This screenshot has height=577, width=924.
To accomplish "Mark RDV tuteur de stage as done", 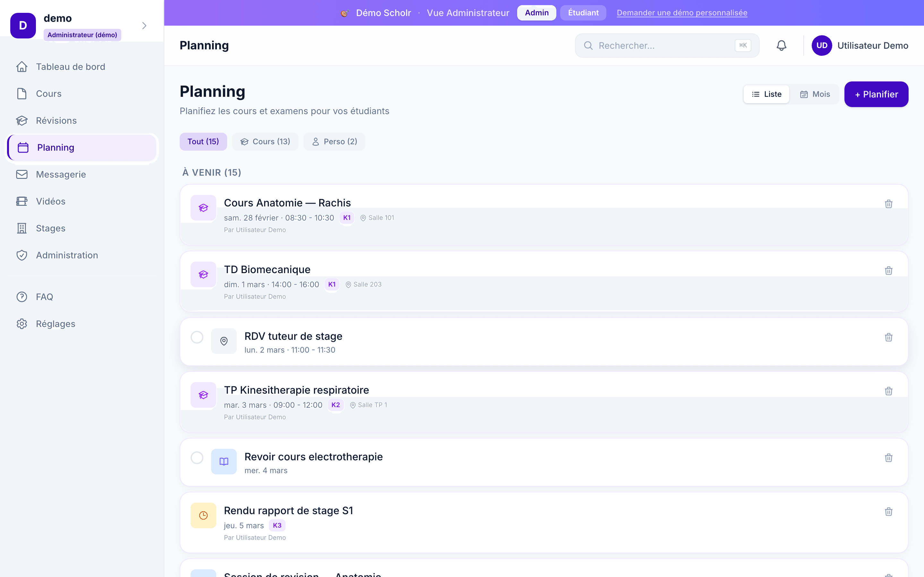I will 197,337.
